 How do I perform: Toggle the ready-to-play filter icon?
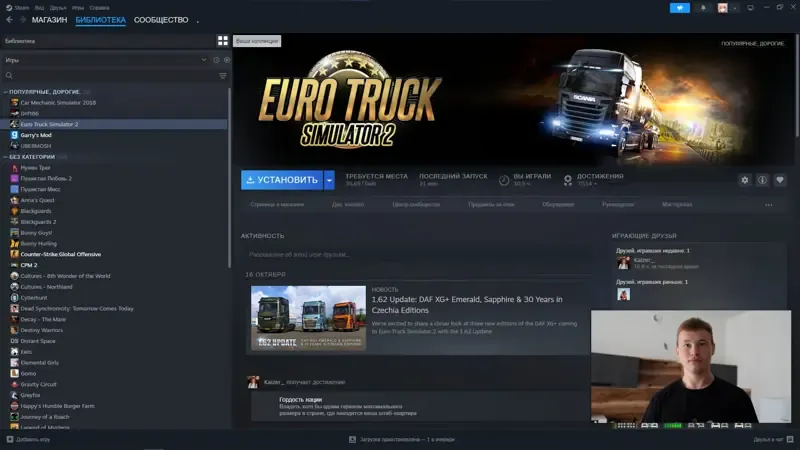click(227, 60)
